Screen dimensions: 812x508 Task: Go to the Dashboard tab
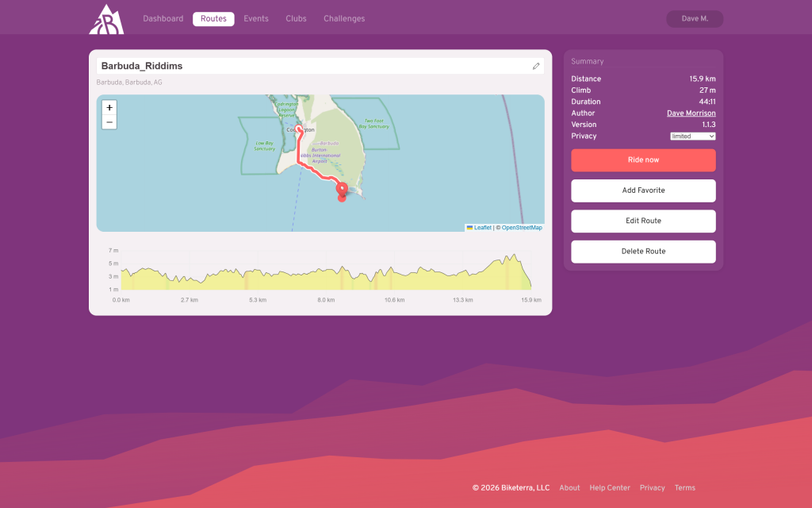163,19
